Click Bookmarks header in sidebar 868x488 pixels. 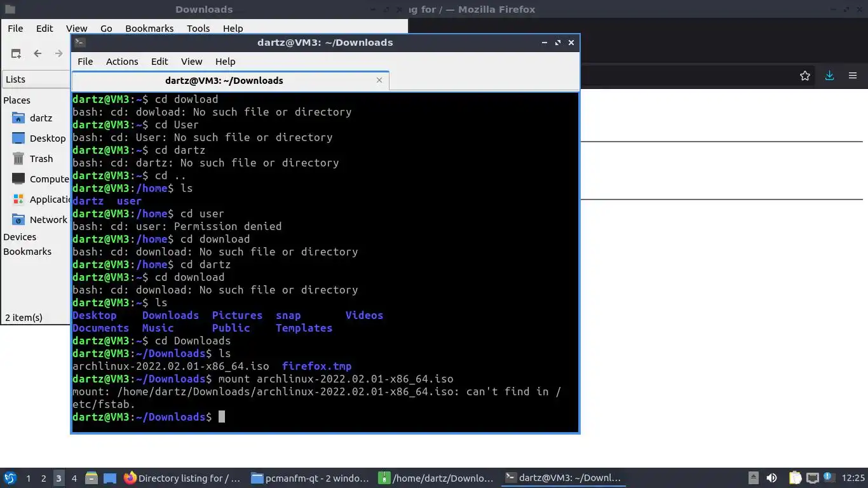pyautogui.click(x=27, y=252)
